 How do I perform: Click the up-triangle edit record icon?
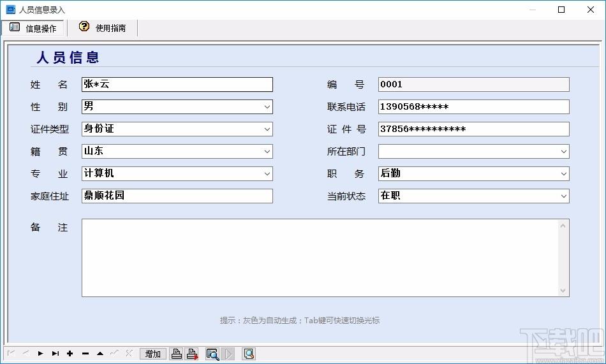click(100, 354)
